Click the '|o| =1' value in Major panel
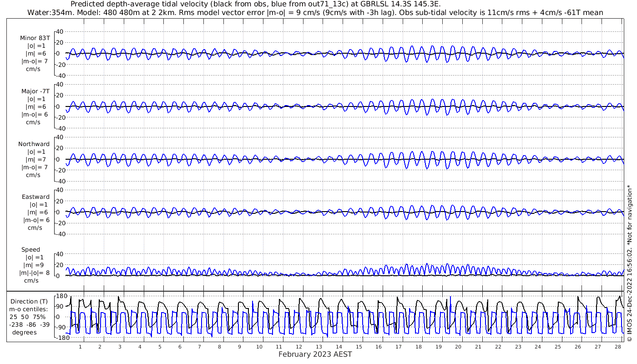 (x=36, y=99)
